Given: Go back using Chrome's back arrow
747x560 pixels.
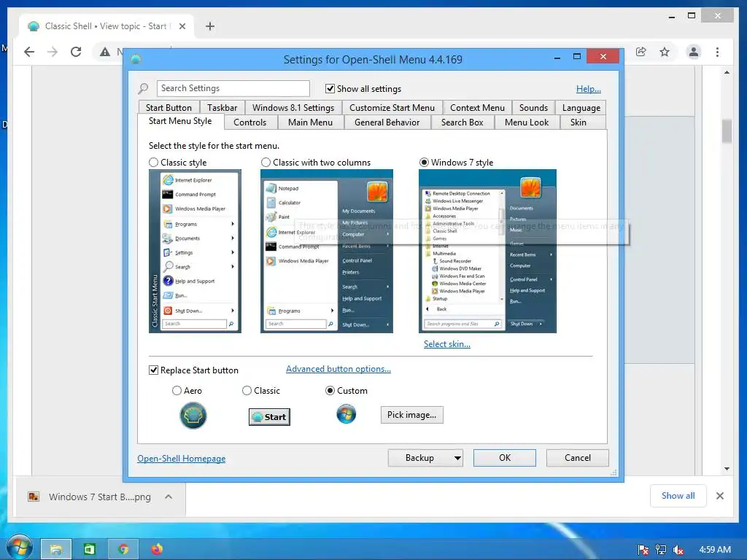Looking at the screenshot, I should pyautogui.click(x=29, y=52).
